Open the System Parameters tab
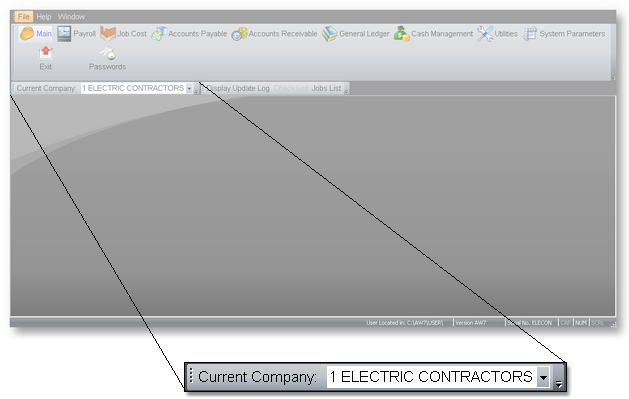Screen dimensions: 629x399 click(564, 34)
